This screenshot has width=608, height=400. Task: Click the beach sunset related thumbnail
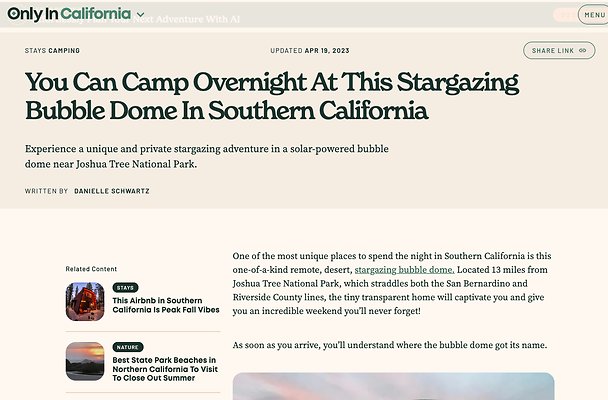(85, 361)
